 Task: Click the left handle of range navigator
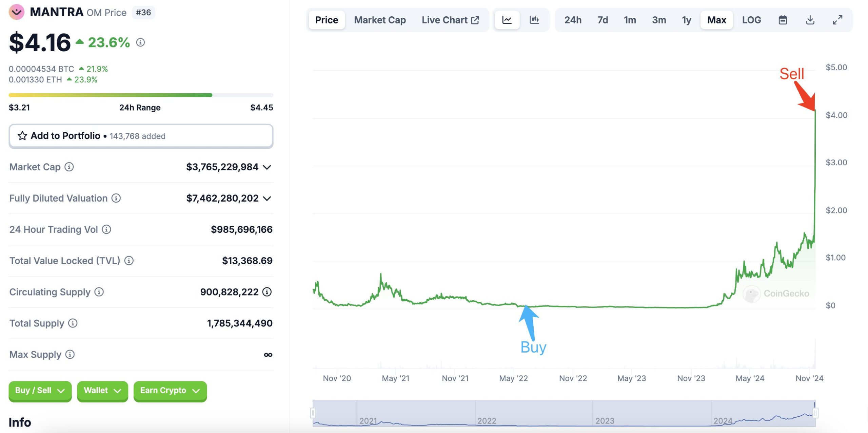313,413
